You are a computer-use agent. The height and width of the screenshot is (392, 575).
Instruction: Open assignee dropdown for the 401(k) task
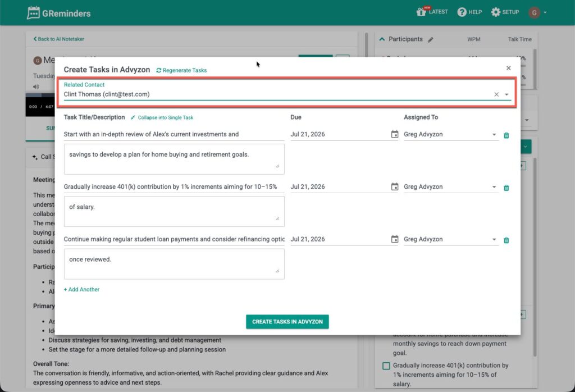click(x=494, y=187)
